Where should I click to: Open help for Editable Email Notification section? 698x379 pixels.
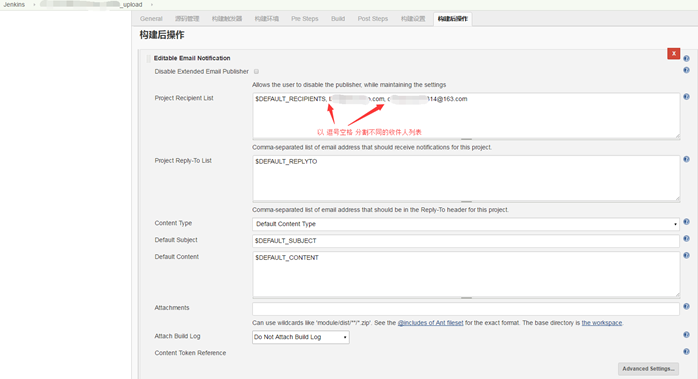(x=686, y=59)
